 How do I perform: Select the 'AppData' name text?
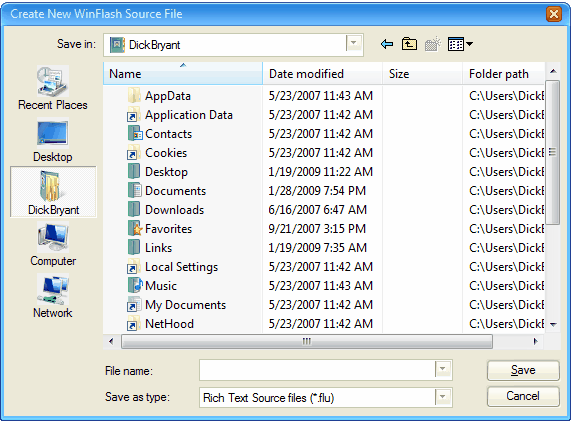pyautogui.click(x=168, y=96)
